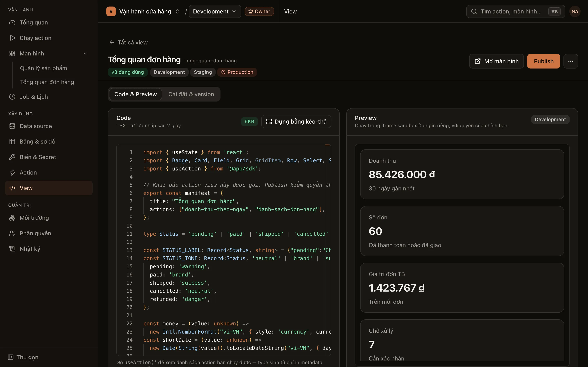The width and height of the screenshot is (588, 367).
Task: Click the Action lightning bolt icon
Action: tap(12, 172)
